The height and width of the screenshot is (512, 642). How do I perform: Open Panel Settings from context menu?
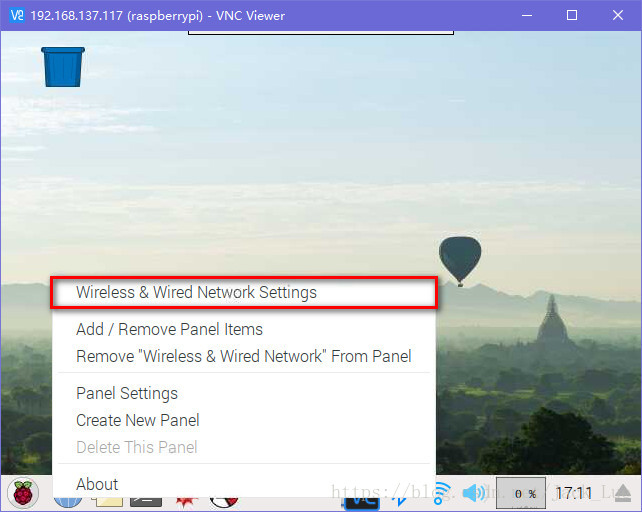[244, 393]
